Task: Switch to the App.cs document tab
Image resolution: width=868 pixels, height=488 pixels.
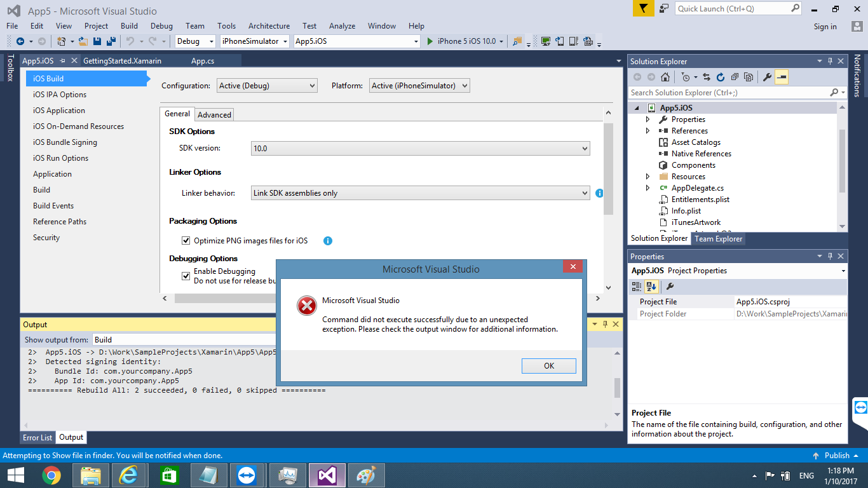Action: click(203, 61)
